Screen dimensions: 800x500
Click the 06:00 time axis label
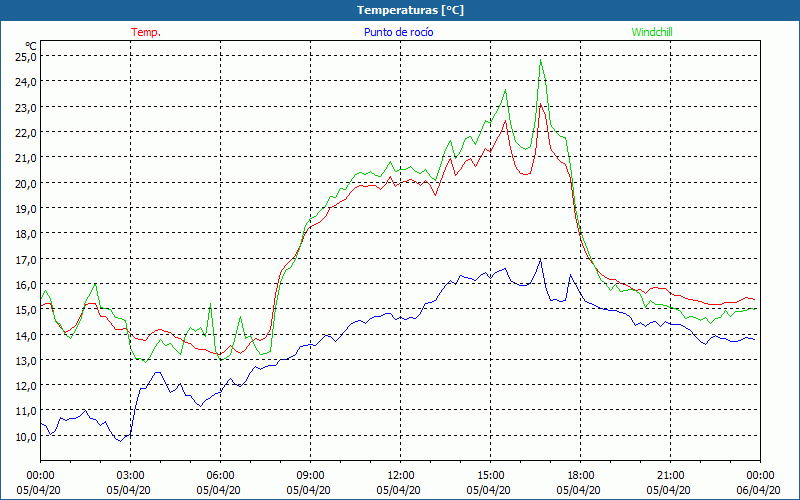[220, 476]
